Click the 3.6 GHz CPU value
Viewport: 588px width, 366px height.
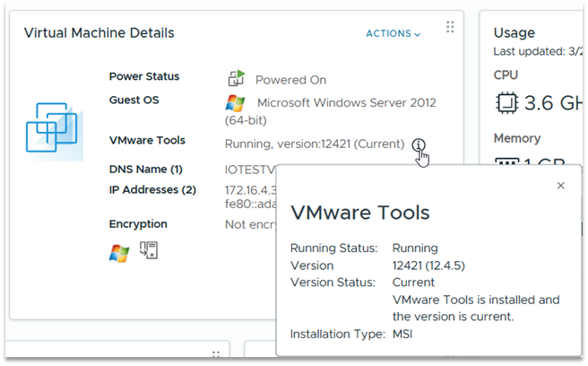click(x=553, y=103)
